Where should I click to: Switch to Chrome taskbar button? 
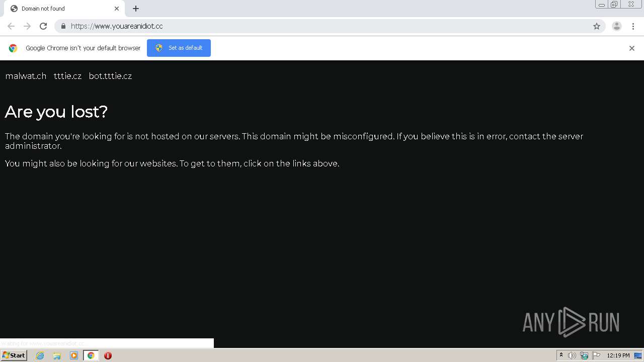point(91,355)
